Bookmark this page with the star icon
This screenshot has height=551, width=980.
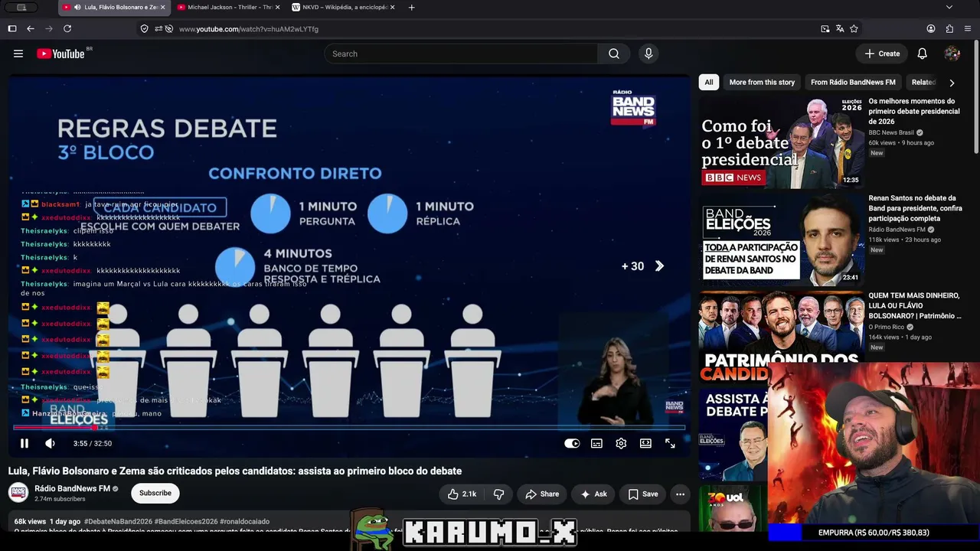click(x=854, y=29)
